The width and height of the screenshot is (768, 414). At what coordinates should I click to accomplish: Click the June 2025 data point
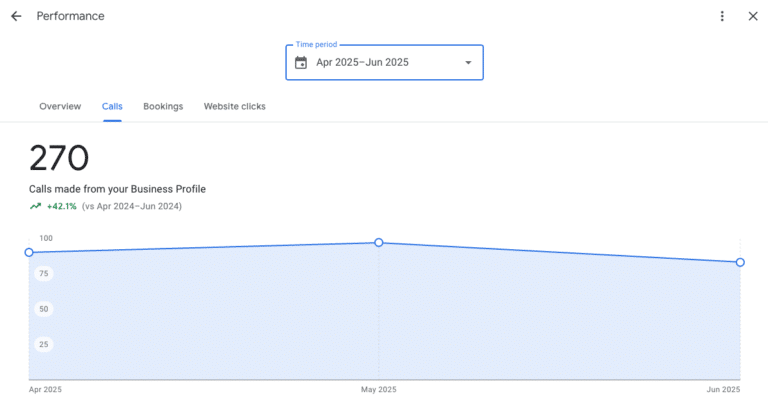point(740,262)
